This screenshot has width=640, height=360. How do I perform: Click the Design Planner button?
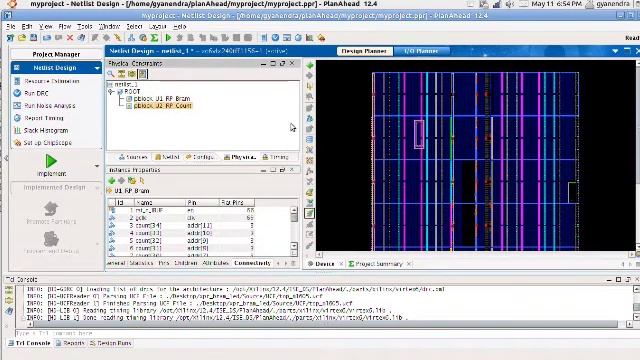coord(364,51)
